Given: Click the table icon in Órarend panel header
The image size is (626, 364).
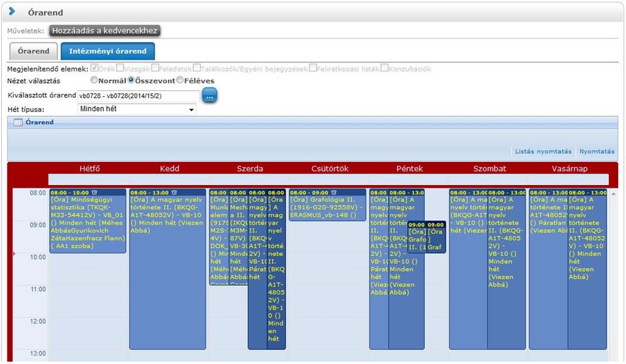Looking at the screenshot, I should 18,122.
